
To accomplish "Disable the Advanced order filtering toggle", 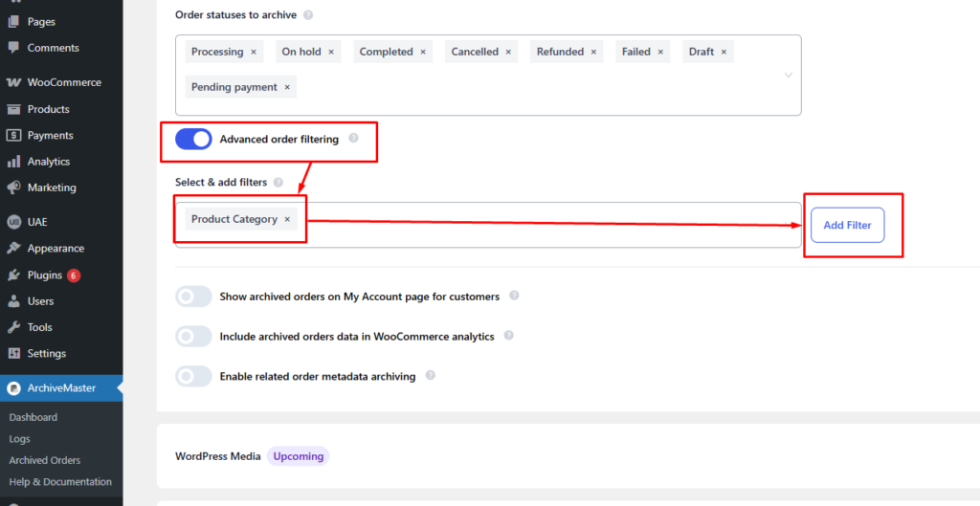I will (193, 140).
